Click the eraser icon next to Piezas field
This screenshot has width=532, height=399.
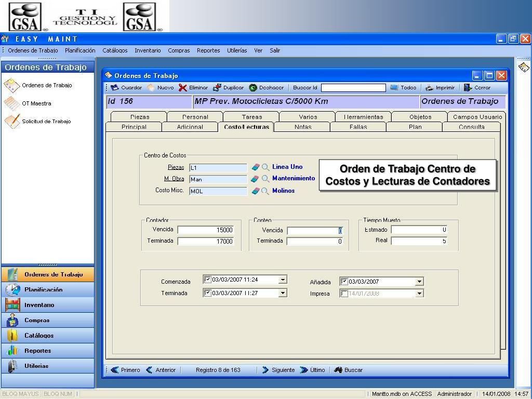(255, 167)
